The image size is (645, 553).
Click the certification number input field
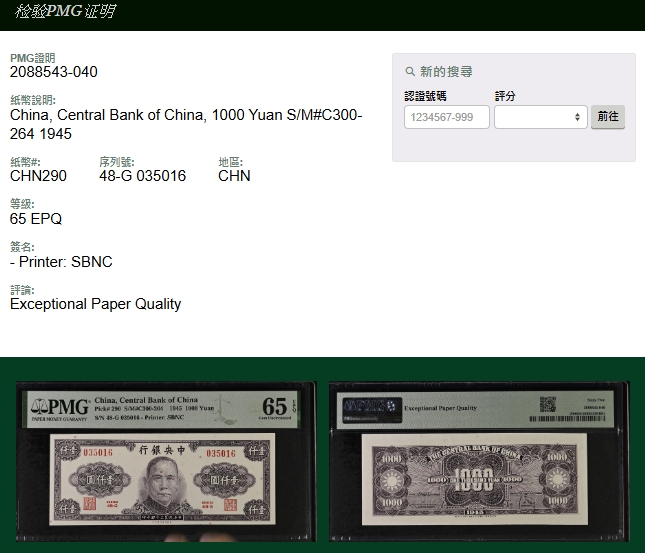[x=447, y=117]
